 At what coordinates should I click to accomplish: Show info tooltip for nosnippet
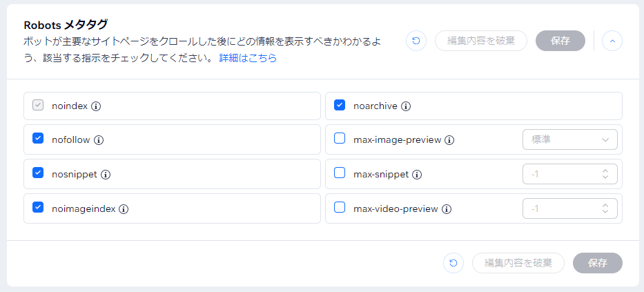(106, 175)
